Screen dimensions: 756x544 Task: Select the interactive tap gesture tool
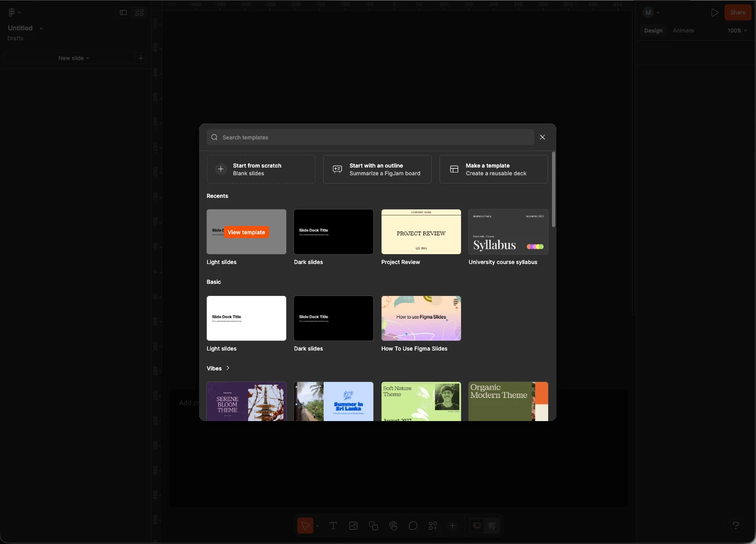[393, 526]
